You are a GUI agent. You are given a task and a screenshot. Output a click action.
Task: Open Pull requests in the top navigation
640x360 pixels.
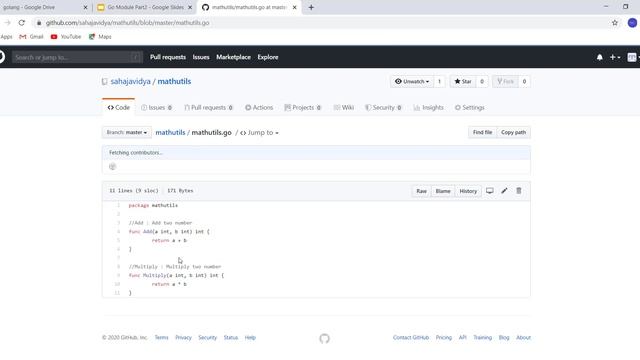(x=168, y=57)
